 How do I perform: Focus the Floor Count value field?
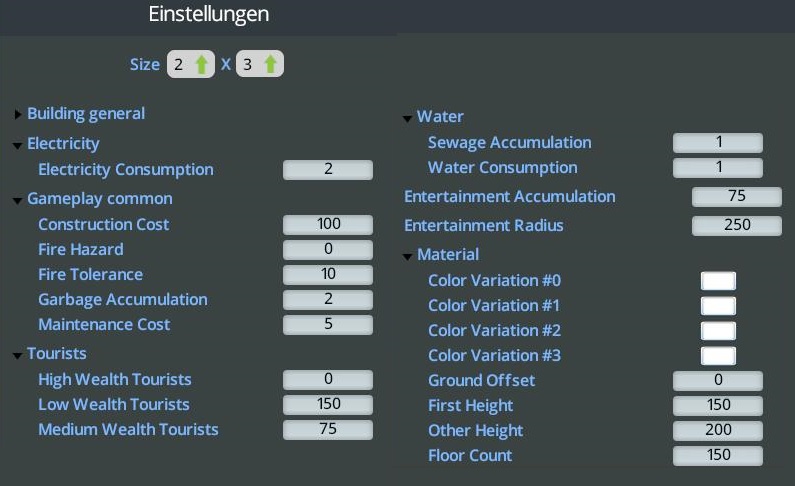pos(718,456)
